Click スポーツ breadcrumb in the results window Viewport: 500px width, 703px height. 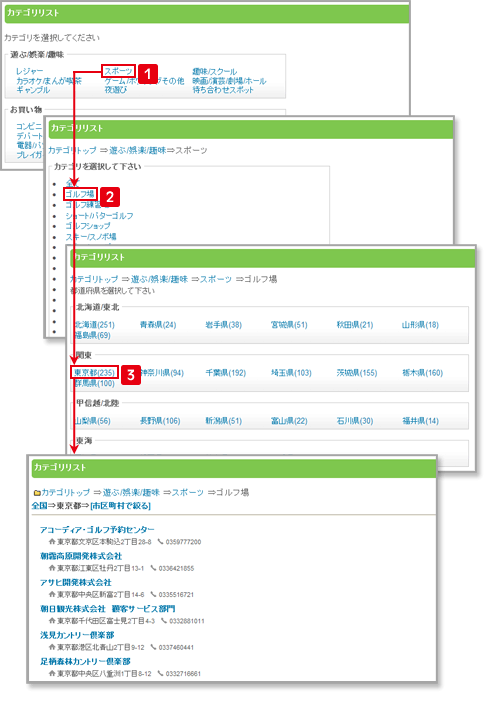click(187, 492)
